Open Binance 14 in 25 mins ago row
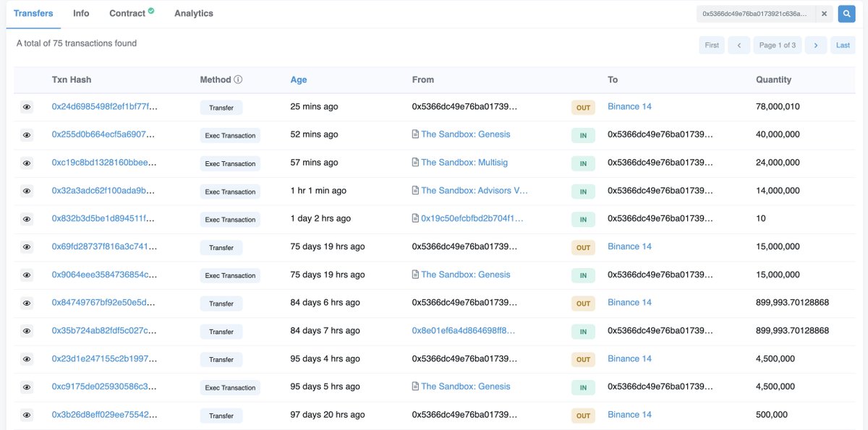The width and height of the screenshot is (868, 430). (x=629, y=106)
